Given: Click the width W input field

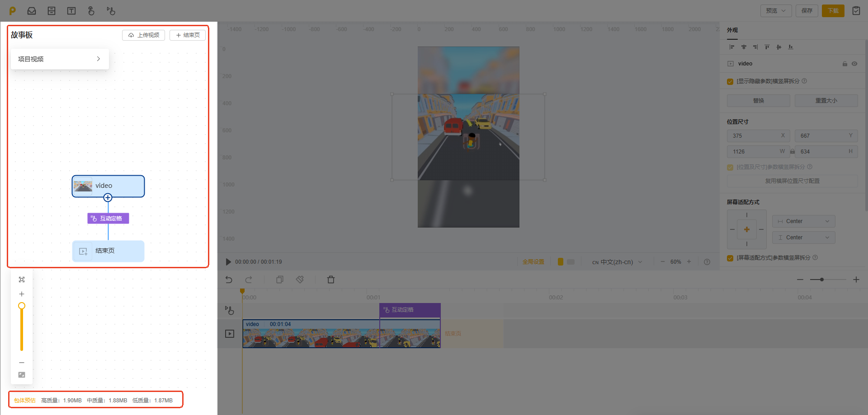Looking at the screenshot, I should (759, 152).
